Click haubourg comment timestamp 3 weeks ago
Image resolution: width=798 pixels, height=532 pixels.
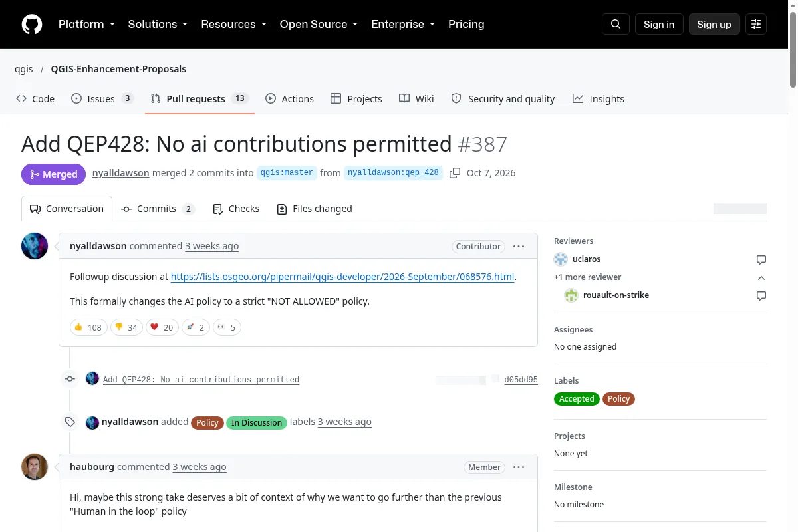tap(199, 467)
